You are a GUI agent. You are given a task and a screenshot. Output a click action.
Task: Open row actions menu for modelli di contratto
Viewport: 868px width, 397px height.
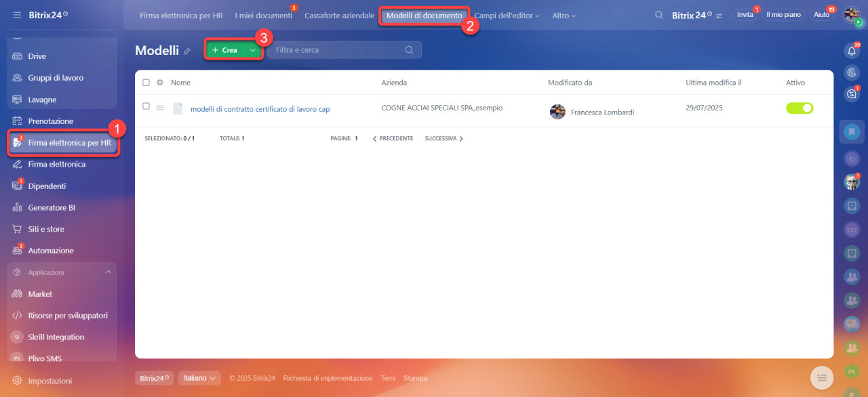click(160, 107)
